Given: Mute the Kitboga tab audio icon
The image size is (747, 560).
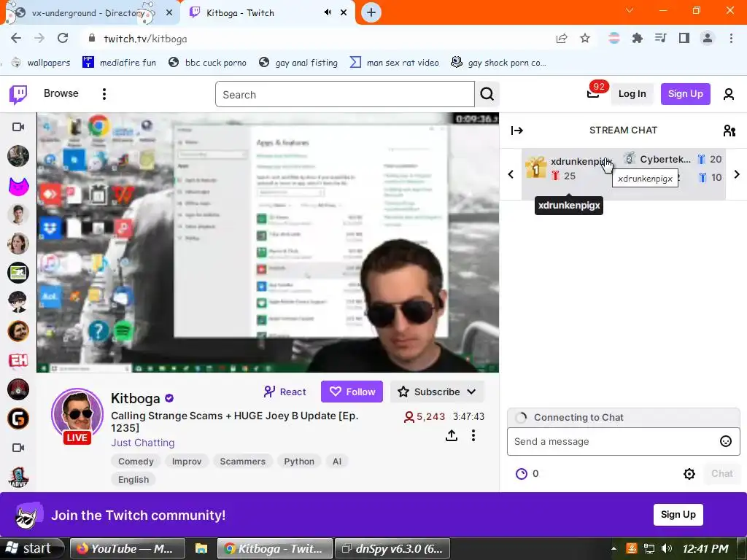Looking at the screenshot, I should click(328, 12).
